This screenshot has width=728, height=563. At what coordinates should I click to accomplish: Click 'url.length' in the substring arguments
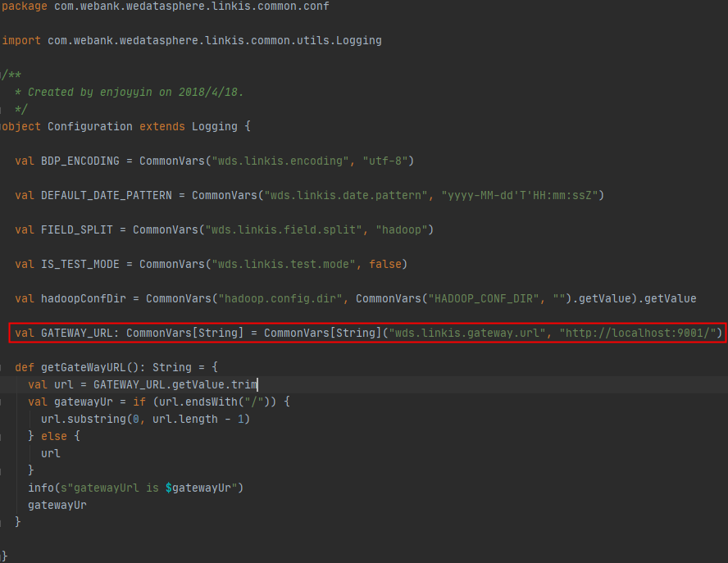[x=184, y=419]
